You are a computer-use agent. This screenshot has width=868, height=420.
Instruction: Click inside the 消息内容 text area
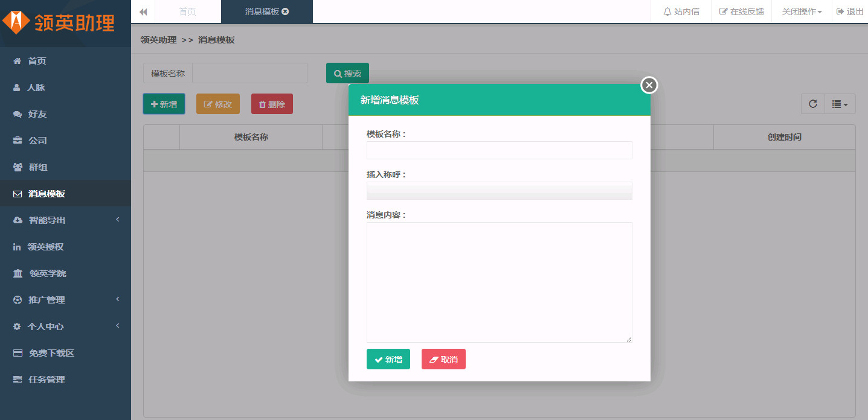(499, 282)
